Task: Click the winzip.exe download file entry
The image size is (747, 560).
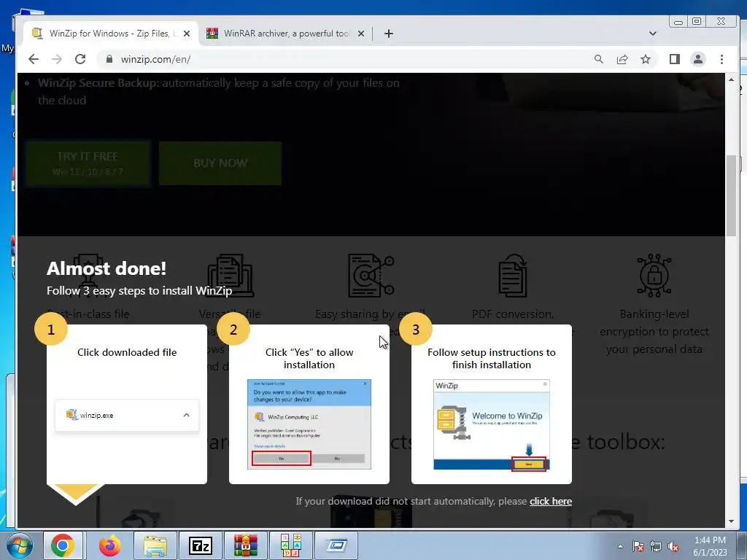Action: 127,415
